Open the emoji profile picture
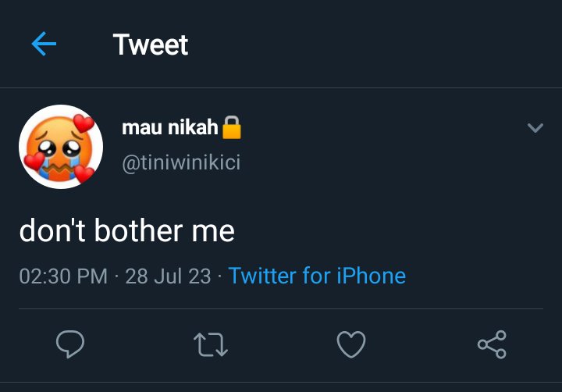Screen dimensions: 562x392 (x=61, y=147)
